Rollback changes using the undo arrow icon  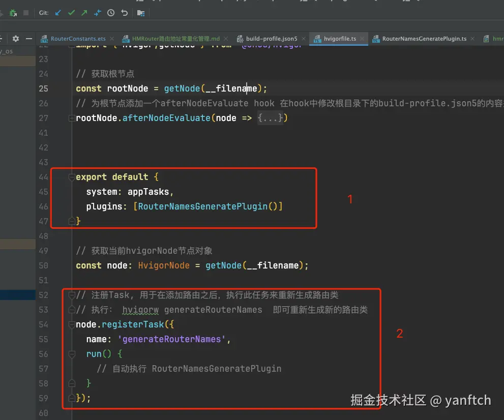[x=125, y=13]
